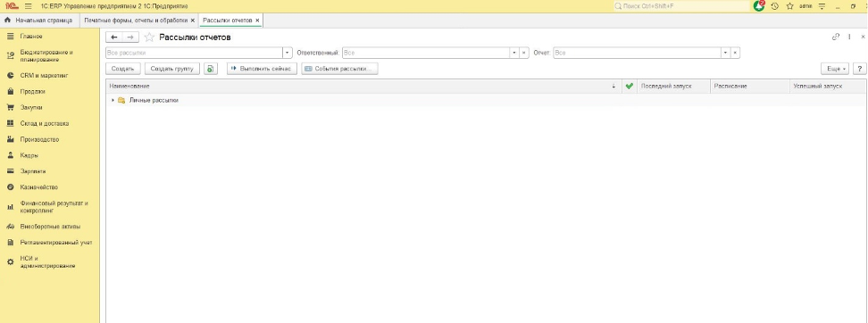
Task: Click the Создать button
Action: coord(123,69)
